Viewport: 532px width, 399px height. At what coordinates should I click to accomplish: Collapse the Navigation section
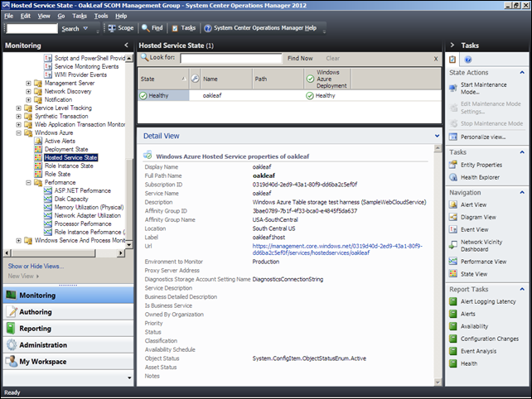click(x=522, y=193)
